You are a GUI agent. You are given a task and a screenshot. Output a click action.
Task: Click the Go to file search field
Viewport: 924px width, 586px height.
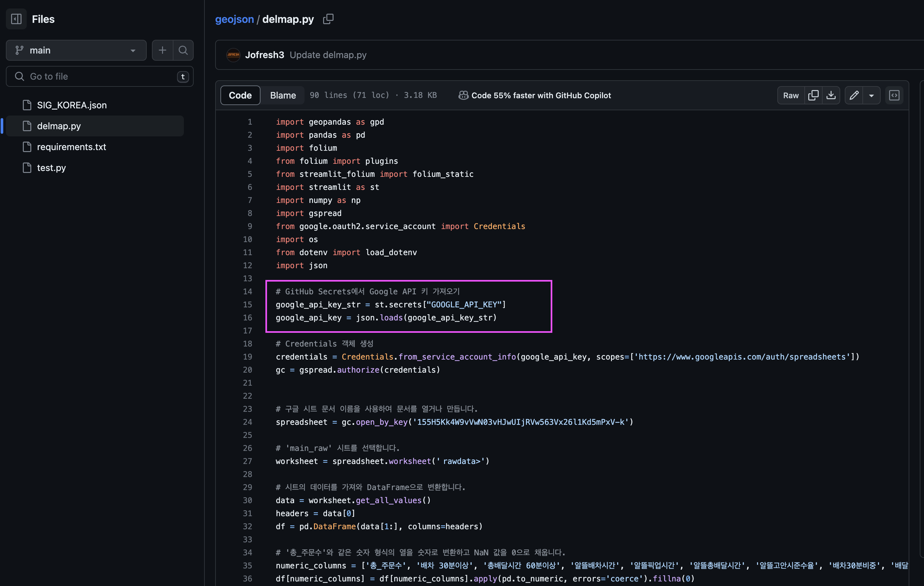100,76
